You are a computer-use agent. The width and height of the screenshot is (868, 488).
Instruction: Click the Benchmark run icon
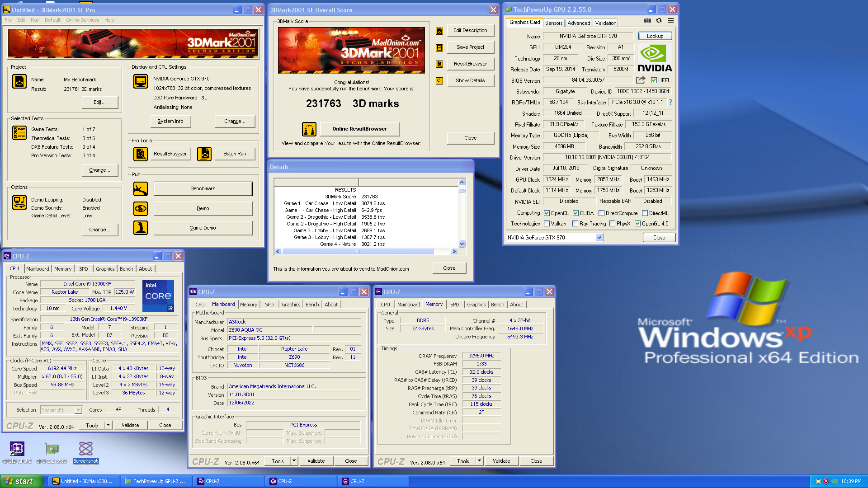[x=141, y=189]
